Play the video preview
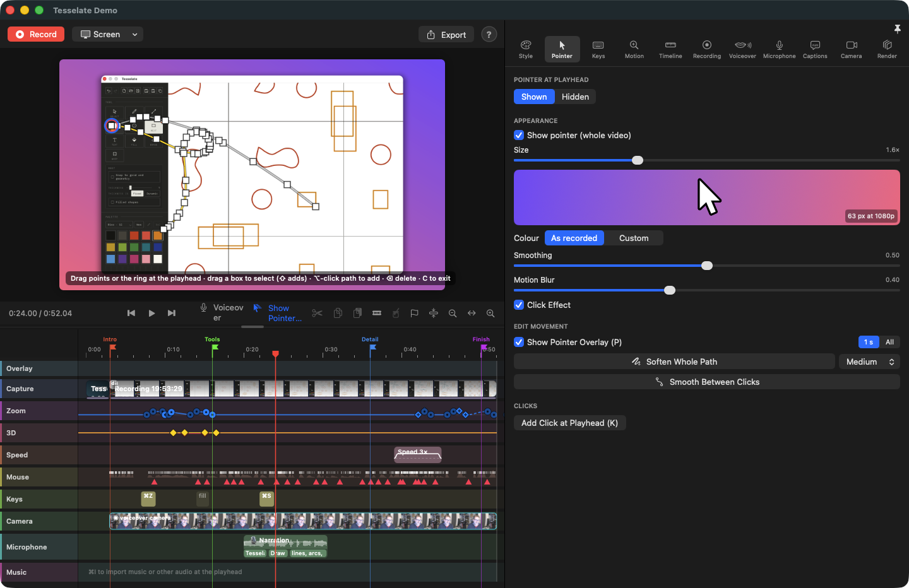The image size is (909, 588). pos(151,313)
